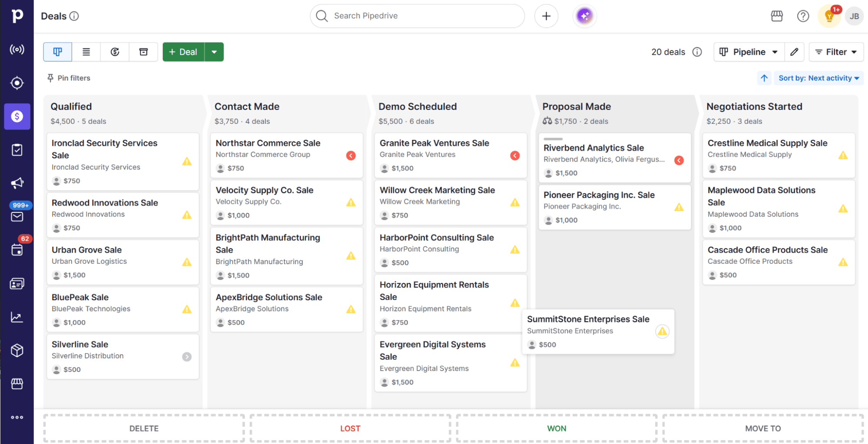The image size is (868, 444).
Task: Open Campaigns megaphone icon
Action: point(17,183)
